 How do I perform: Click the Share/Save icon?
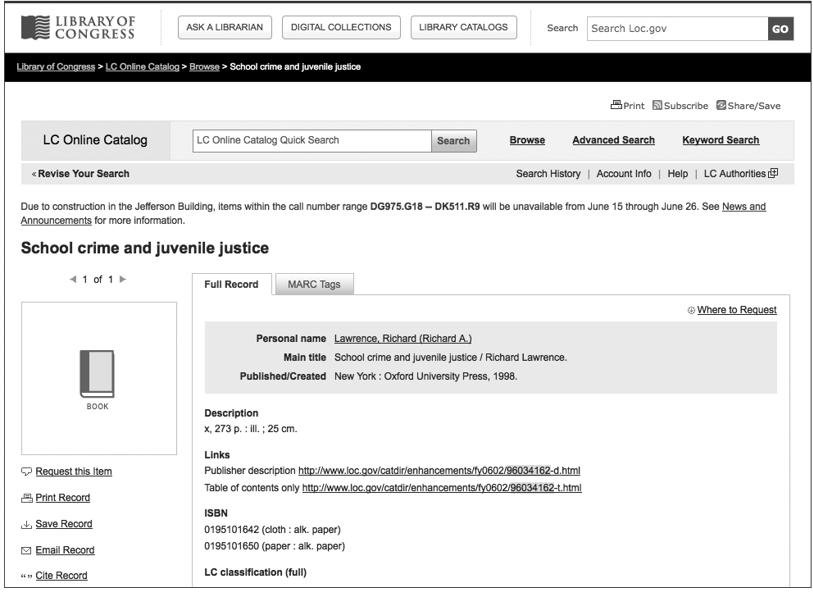(x=721, y=105)
